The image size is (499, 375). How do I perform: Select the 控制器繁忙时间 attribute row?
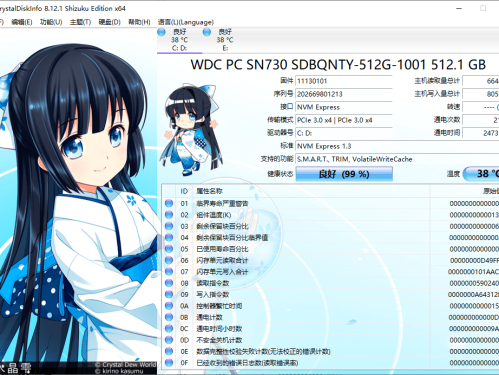coord(330,306)
